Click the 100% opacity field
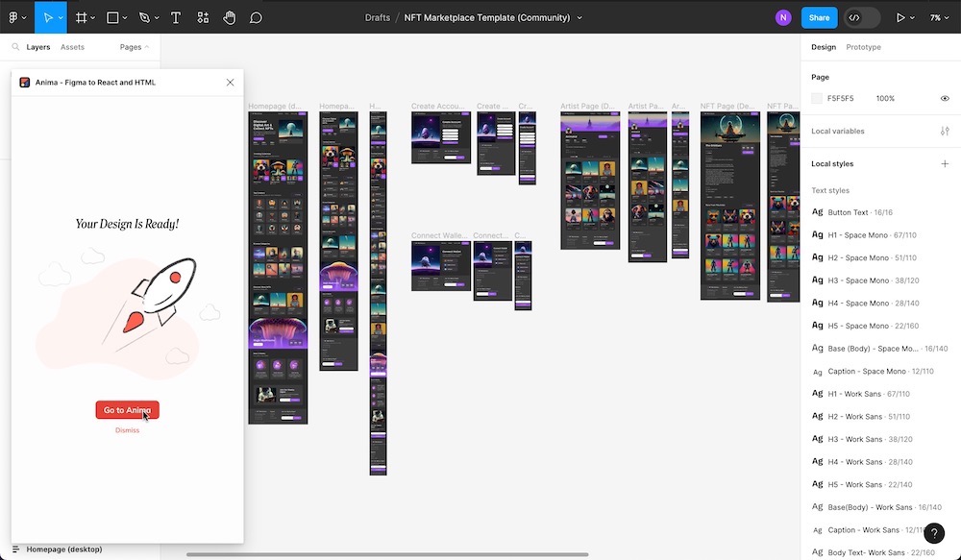This screenshot has width=961, height=560. click(x=885, y=98)
